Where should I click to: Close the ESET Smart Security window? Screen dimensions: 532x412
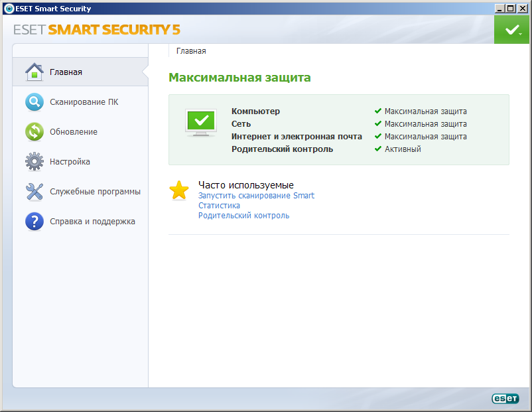tap(523, 9)
